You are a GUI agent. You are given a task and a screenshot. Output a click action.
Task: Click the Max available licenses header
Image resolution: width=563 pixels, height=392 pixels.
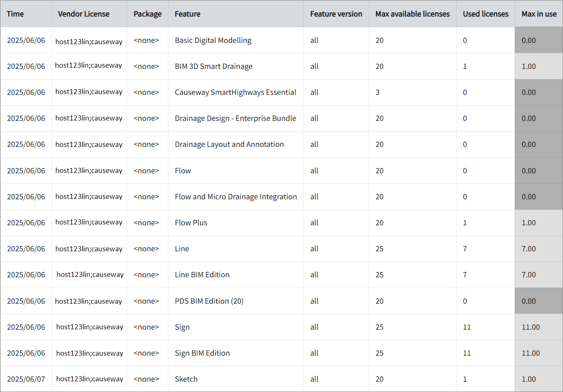(x=412, y=14)
